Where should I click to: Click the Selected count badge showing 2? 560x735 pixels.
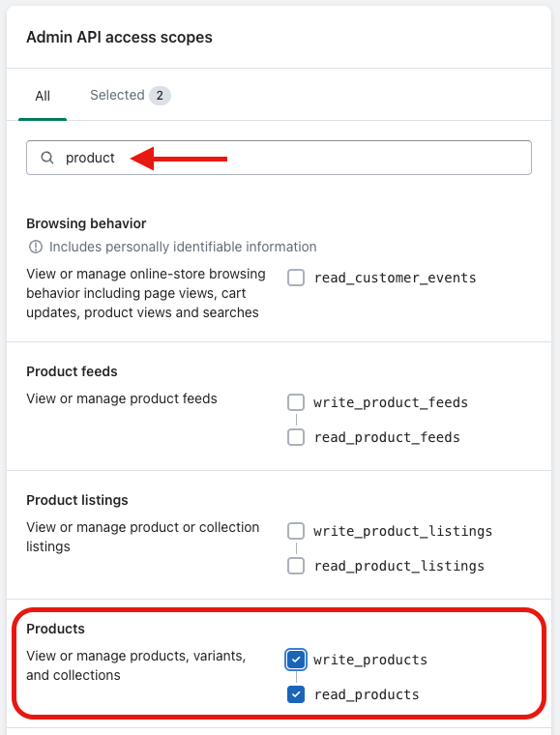(160, 96)
